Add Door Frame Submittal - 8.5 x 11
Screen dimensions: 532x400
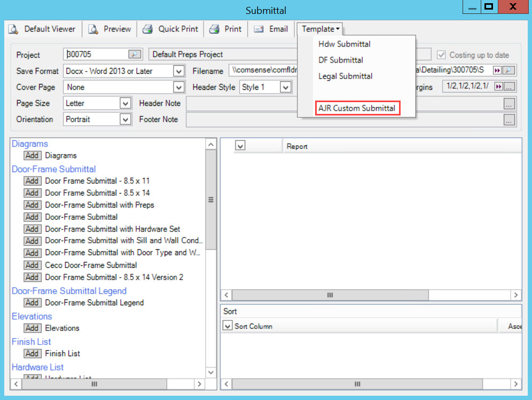click(32, 181)
